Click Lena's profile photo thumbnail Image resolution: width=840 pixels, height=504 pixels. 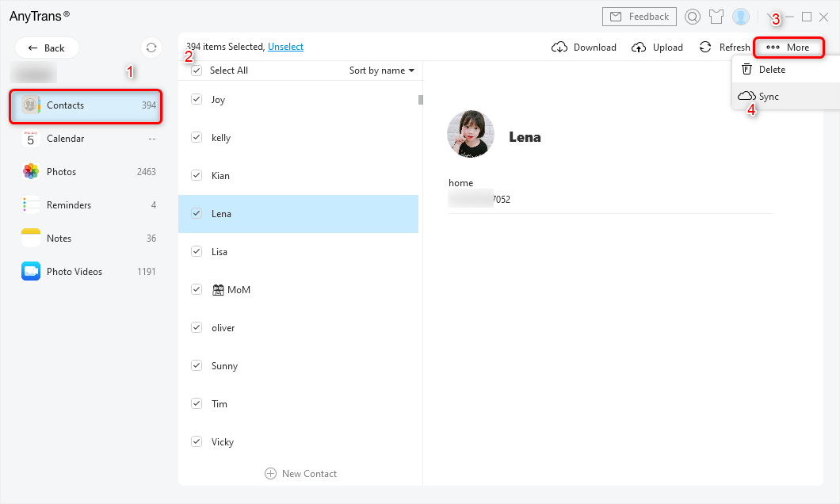[x=471, y=134]
